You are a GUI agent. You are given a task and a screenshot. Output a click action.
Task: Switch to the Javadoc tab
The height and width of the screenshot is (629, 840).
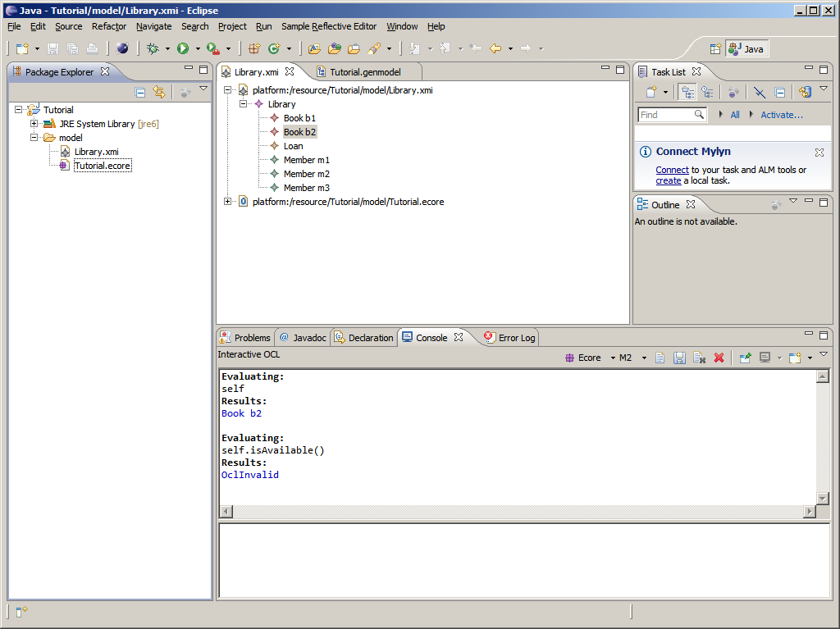click(303, 338)
